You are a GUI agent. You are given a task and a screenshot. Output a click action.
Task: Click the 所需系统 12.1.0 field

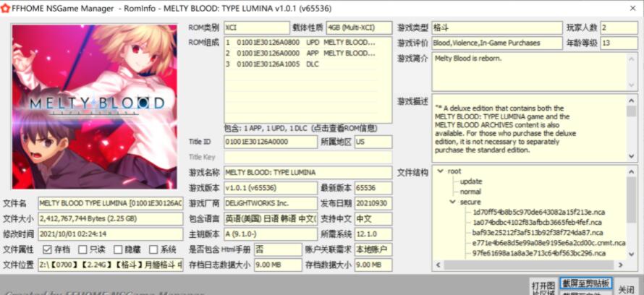click(373, 234)
